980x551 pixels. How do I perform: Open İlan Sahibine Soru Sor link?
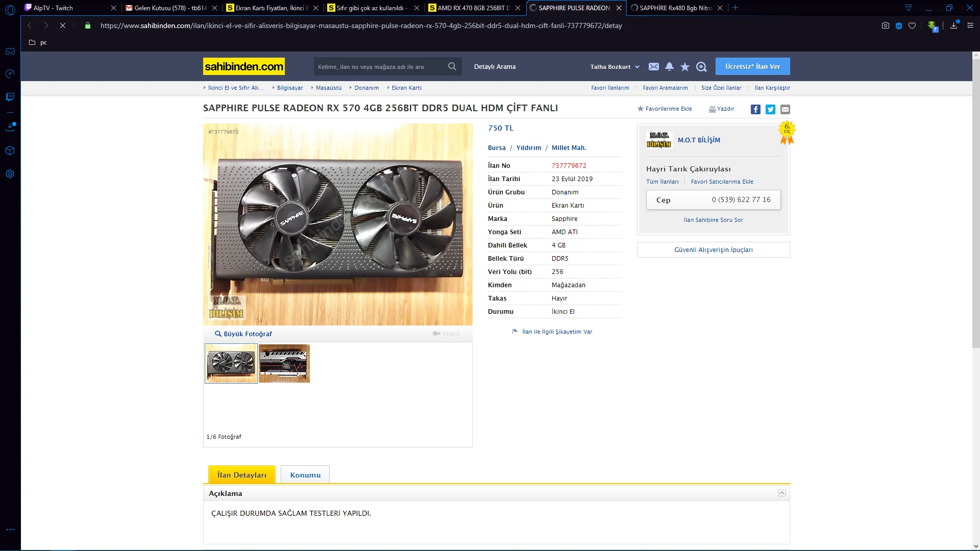pyautogui.click(x=713, y=220)
